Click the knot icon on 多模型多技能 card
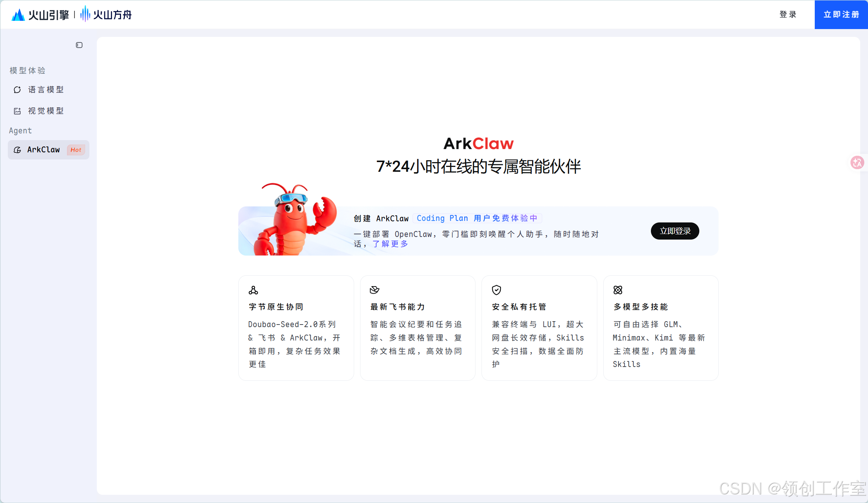 618,290
